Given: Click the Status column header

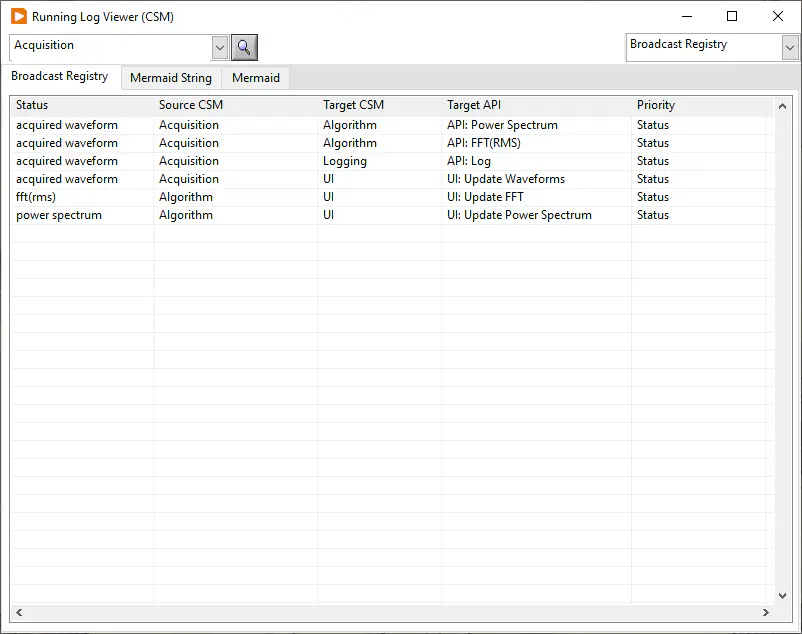Looking at the screenshot, I should 32,105.
